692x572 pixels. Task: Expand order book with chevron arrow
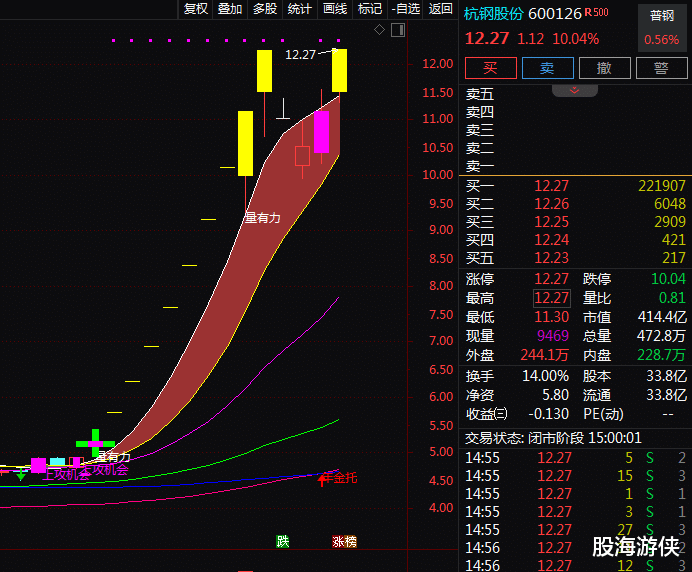coord(575,90)
